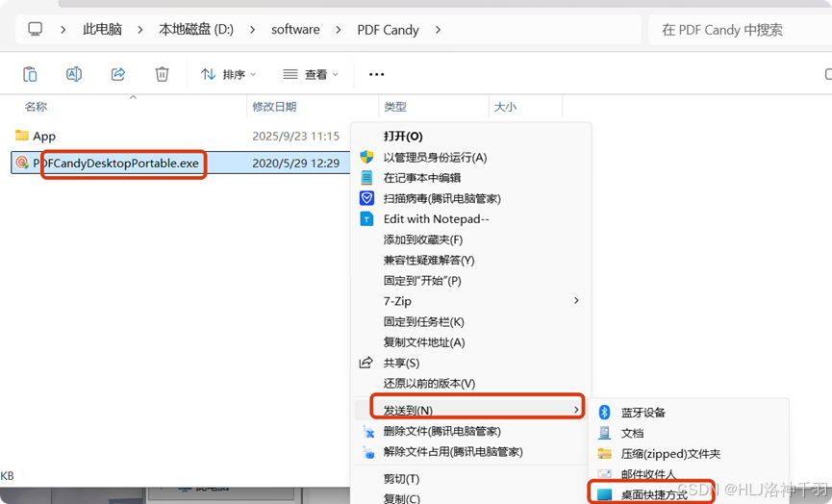Viewport: 832px width, 504px height.
Task: Choose 兼容性疑难解答(Y)
Action: pos(429,261)
